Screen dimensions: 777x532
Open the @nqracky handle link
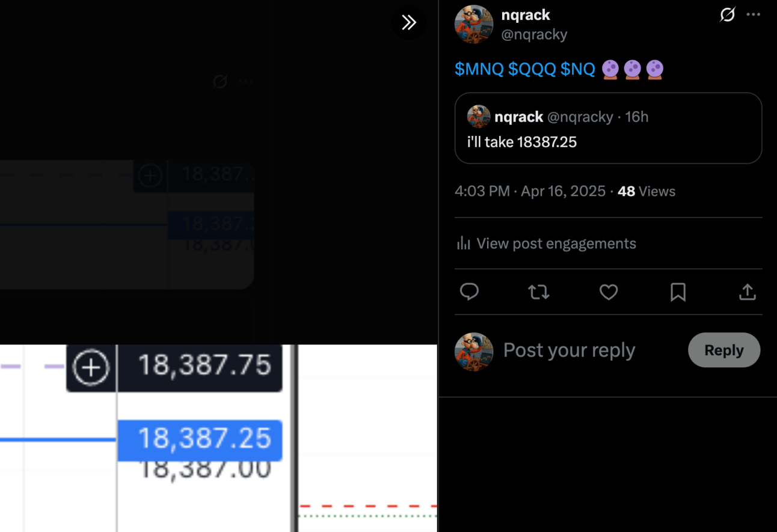click(x=535, y=35)
